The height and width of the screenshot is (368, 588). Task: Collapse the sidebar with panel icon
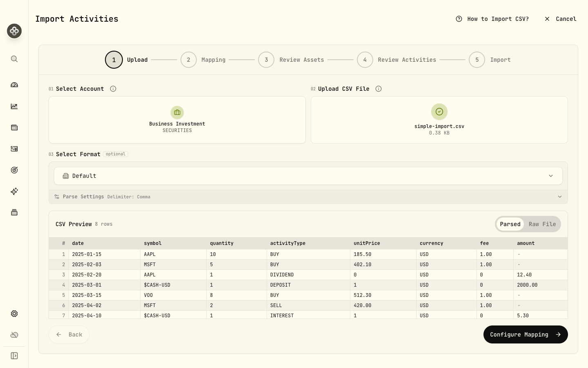pyautogui.click(x=14, y=356)
